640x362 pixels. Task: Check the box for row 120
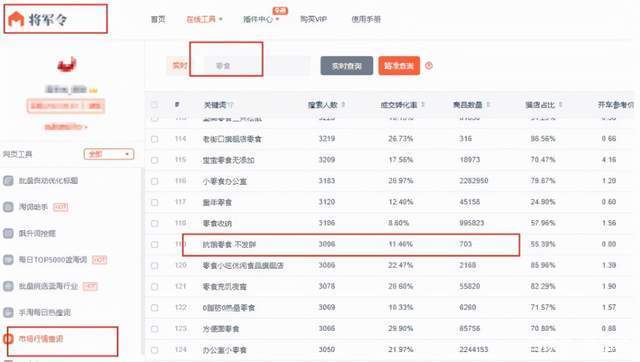(154, 266)
